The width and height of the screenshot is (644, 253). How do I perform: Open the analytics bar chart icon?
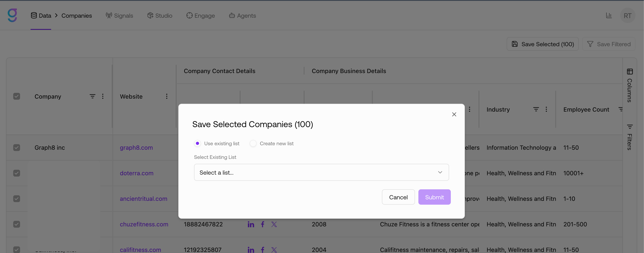[x=609, y=16]
